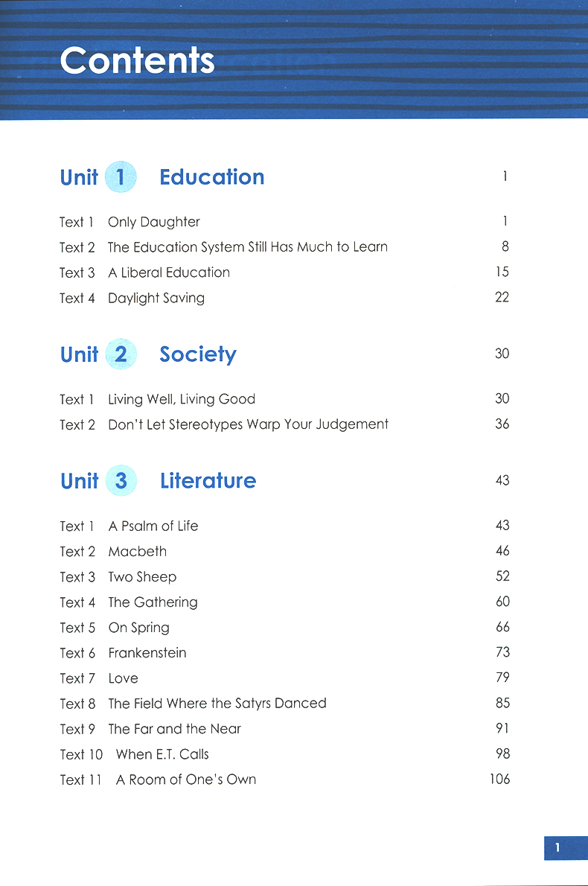This screenshot has width=588, height=886.
Task: Go to A Psalm of Life
Action: point(153,526)
